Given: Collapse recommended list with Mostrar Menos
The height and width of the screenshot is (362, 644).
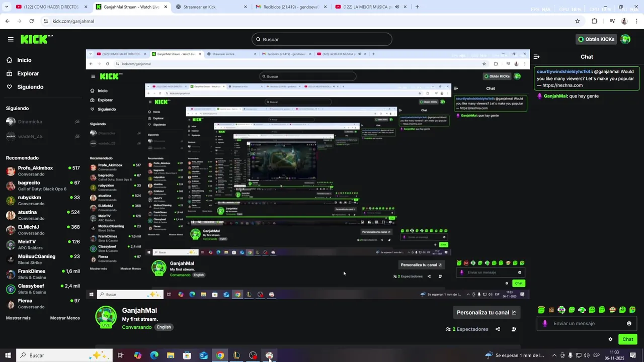Looking at the screenshot, I should tap(65, 318).
